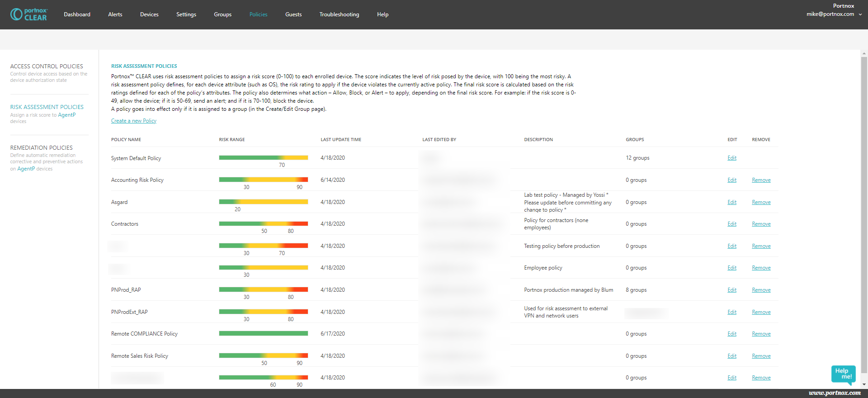This screenshot has width=868, height=398.
Task: Remove the Accounting Risk Policy
Action: click(x=761, y=180)
